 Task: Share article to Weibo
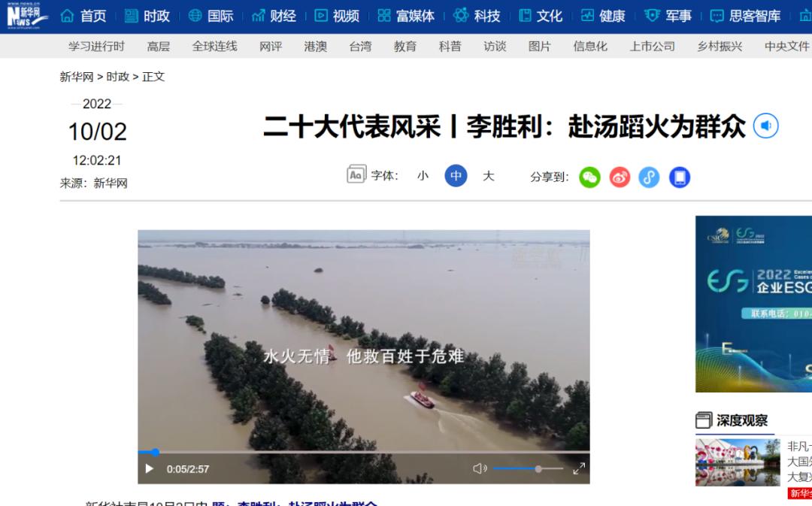pyautogui.click(x=620, y=177)
